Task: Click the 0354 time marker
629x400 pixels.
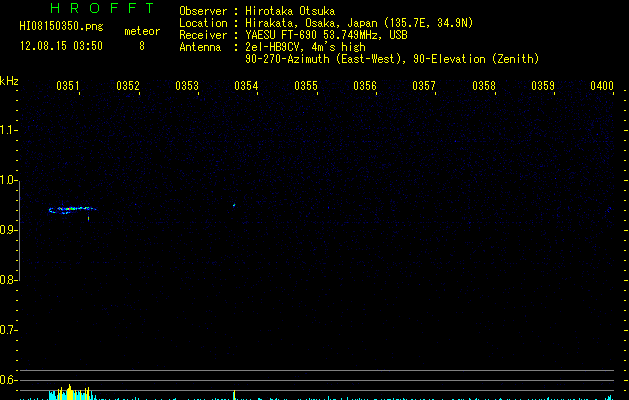Action: point(246,86)
